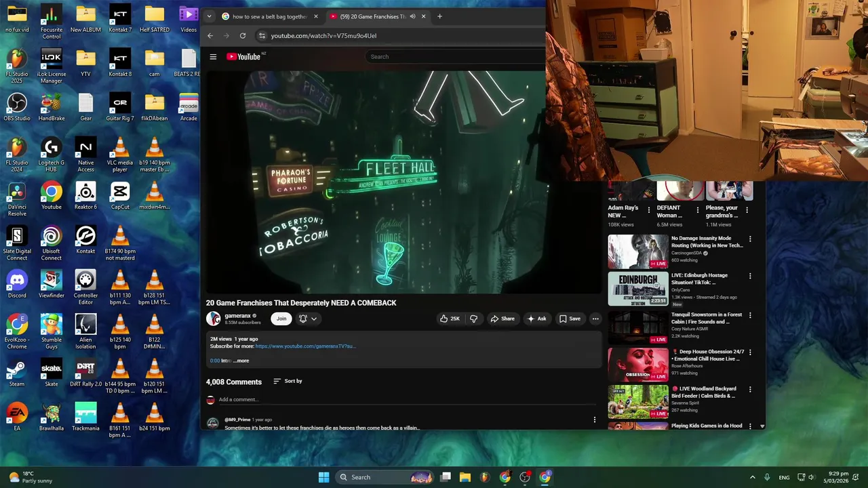
Task: Like the video with thumbs up
Action: 450,319
